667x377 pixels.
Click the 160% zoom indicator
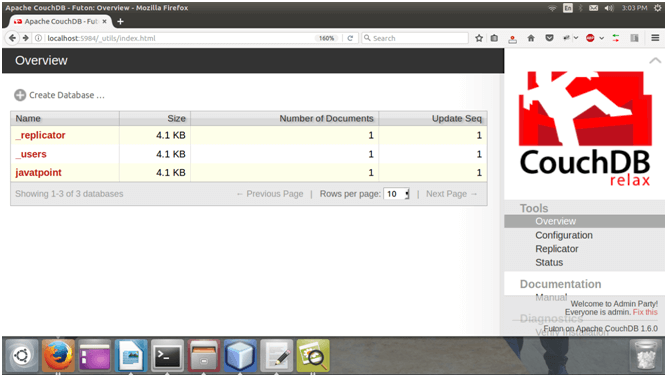pos(326,38)
